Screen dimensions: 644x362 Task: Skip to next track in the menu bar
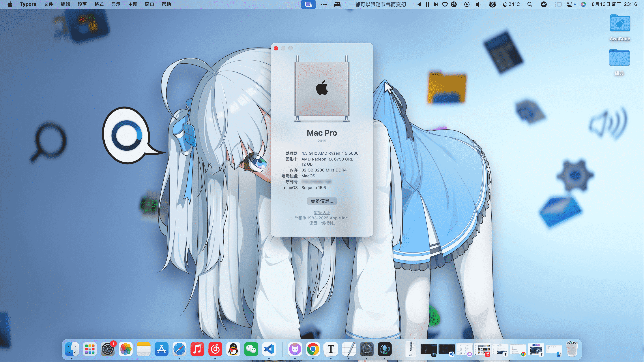436,4
